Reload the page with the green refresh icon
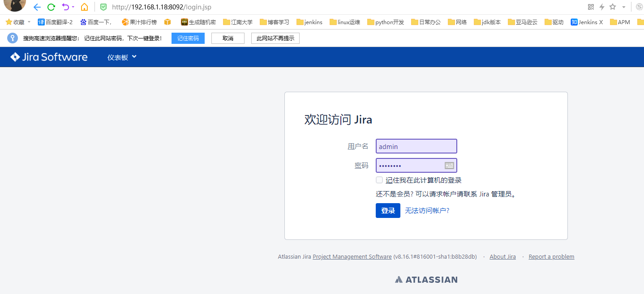Image resolution: width=644 pixels, height=294 pixels. click(51, 7)
